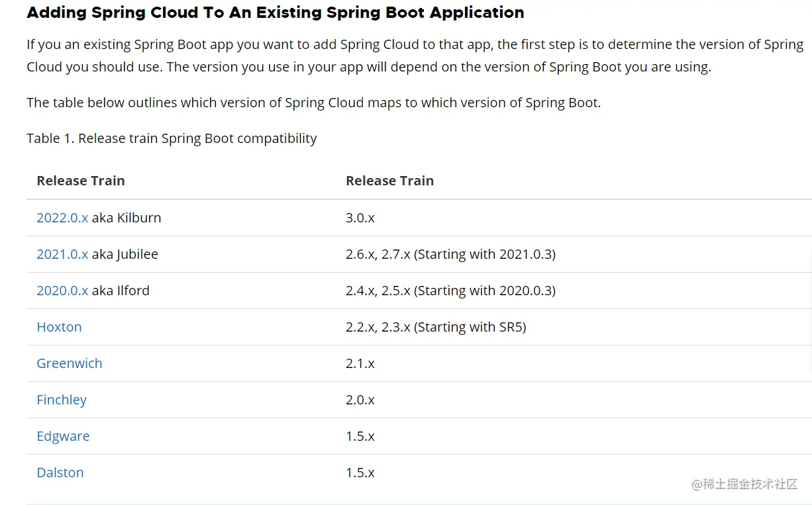Click the Edgware row's 1.5.x cell
This screenshot has height=505, width=812.
point(360,436)
